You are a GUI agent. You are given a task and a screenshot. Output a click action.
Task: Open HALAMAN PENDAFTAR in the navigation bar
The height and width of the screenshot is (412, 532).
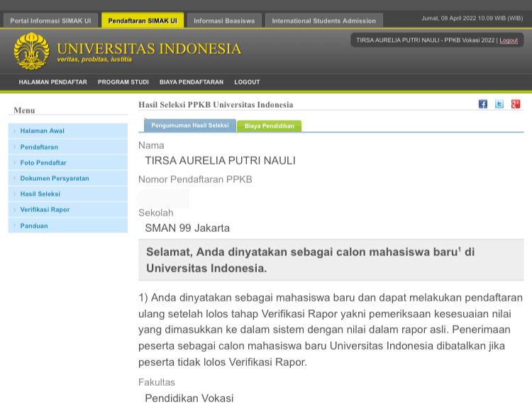click(53, 82)
